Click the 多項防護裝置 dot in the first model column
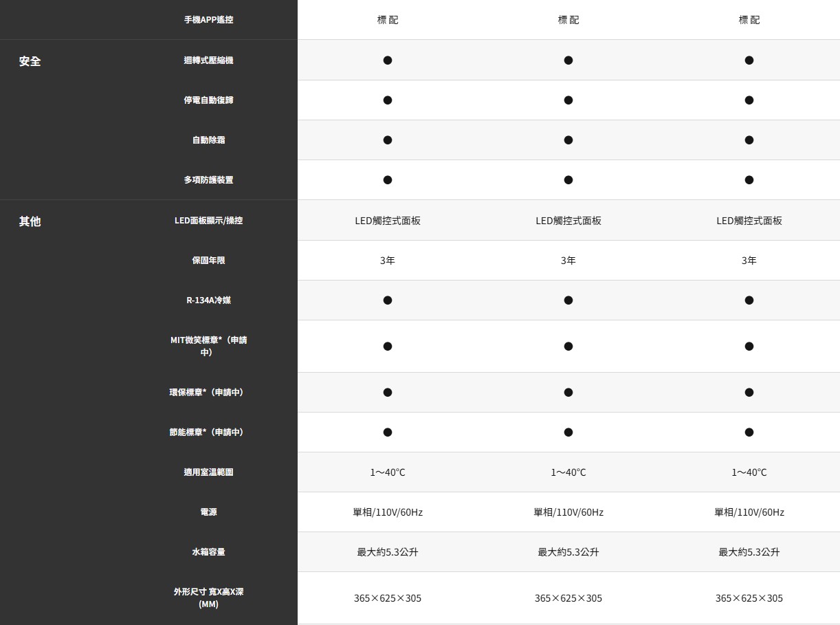This screenshot has width=840, height=625. tap(387, 180)
